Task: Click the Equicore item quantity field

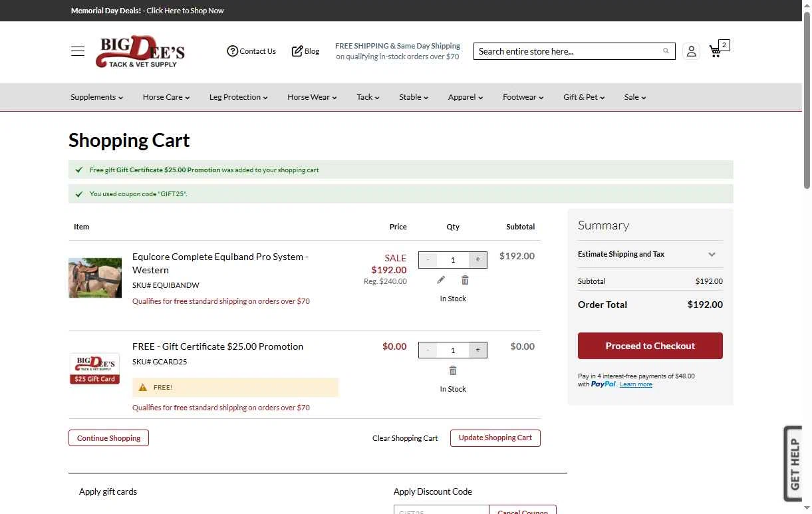Action: pos(453,259)
